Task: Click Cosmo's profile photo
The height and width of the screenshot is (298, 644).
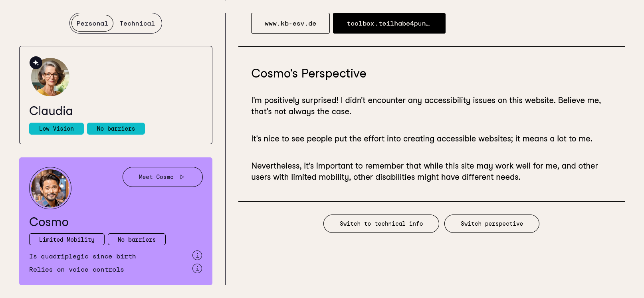Action: 50,188
